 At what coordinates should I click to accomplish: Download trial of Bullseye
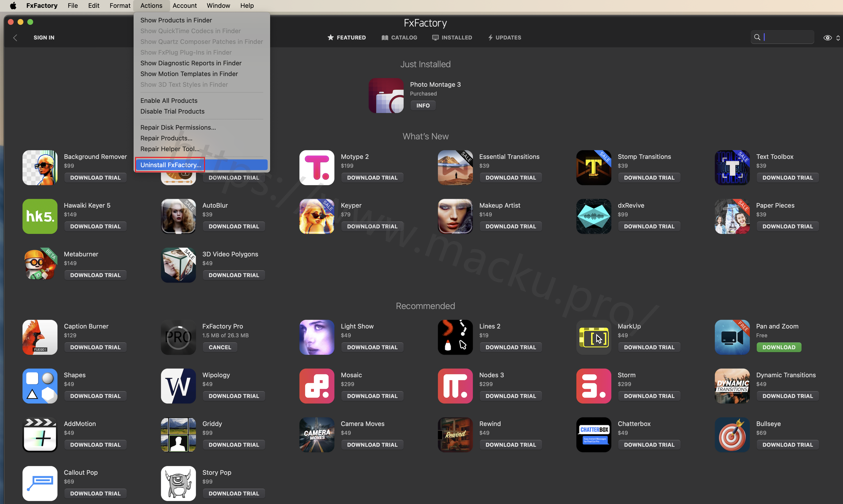point(787,445)
